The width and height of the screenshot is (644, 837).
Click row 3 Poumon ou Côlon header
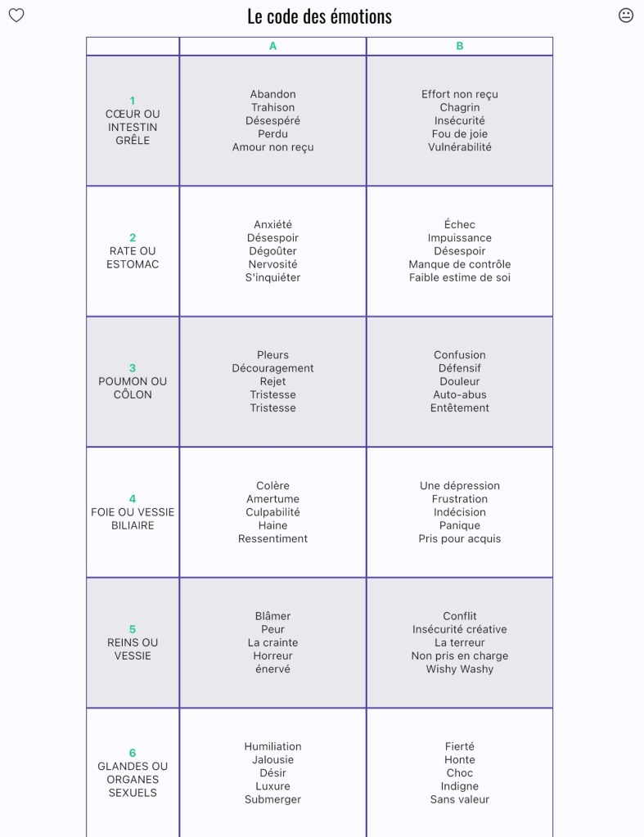(x=133, y=381)
